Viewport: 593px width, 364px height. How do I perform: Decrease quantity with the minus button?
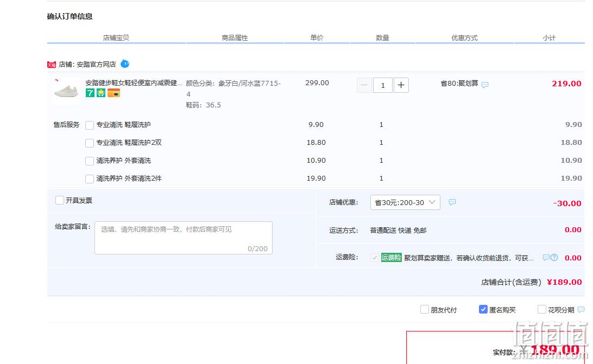[364, 85]
